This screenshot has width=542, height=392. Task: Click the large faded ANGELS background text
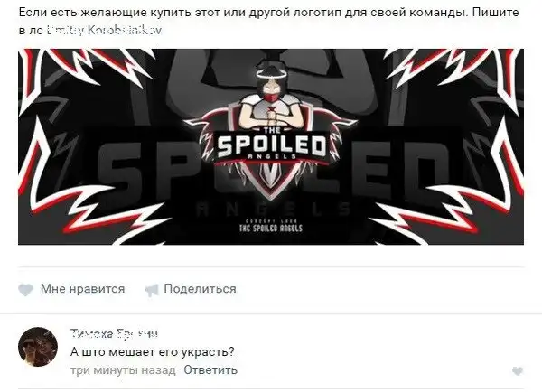pyautogui.click(x=274, y=210)
